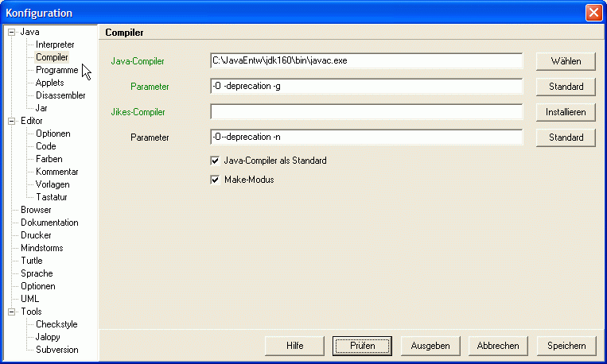Click the Java-Compiler path field
607x364 pixels.
[367, 60]
